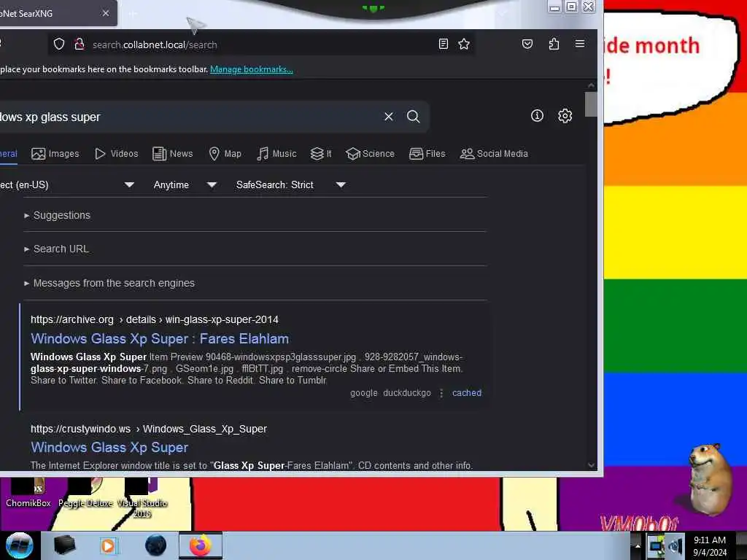
Task: Open Peggle Deluxe desktop shortcut
Action: tap(86, 494)
